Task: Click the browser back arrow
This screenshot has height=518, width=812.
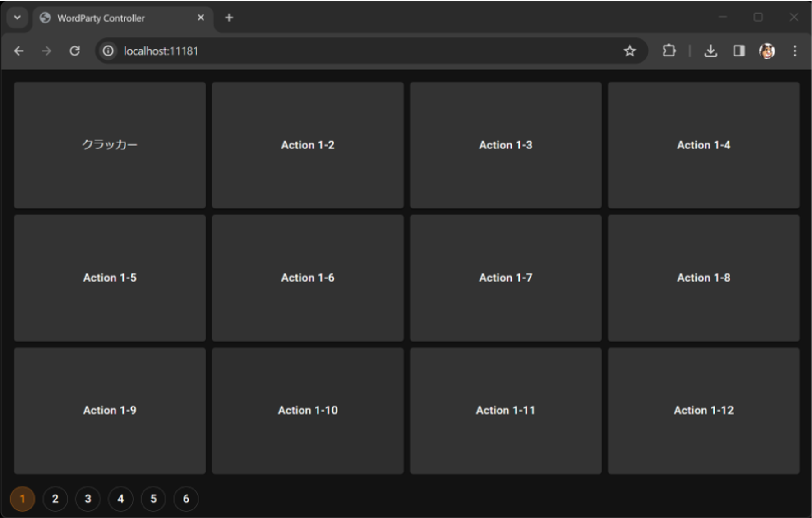Action: click(x=19, y=51)
